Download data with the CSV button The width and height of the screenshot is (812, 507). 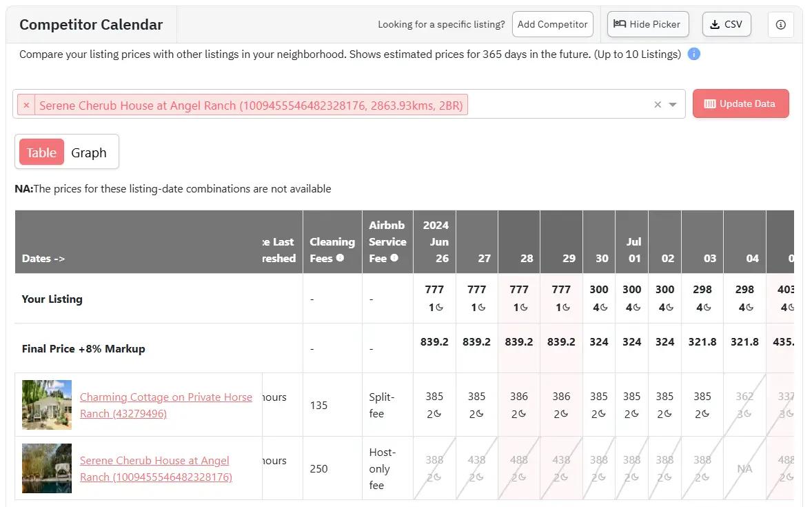pyautogui.click(x=727, y=24)
